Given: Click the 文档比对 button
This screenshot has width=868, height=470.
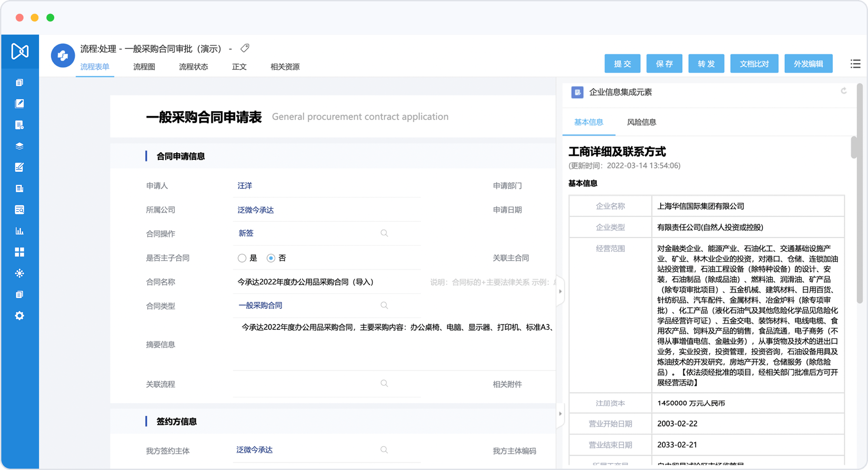Looking at the screenshot, I should pos(754,64).
